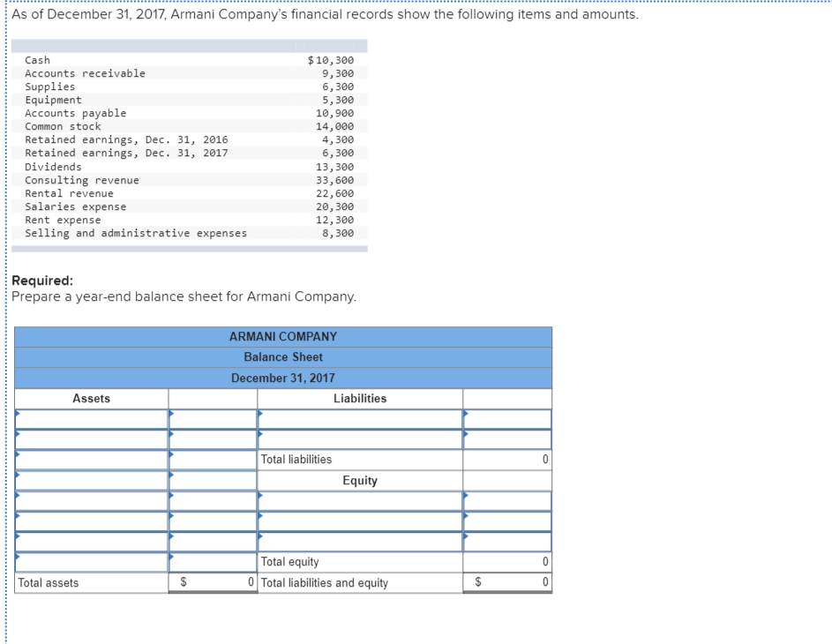Open asset account dropdown in Equity header row

(x=91, y=481)
